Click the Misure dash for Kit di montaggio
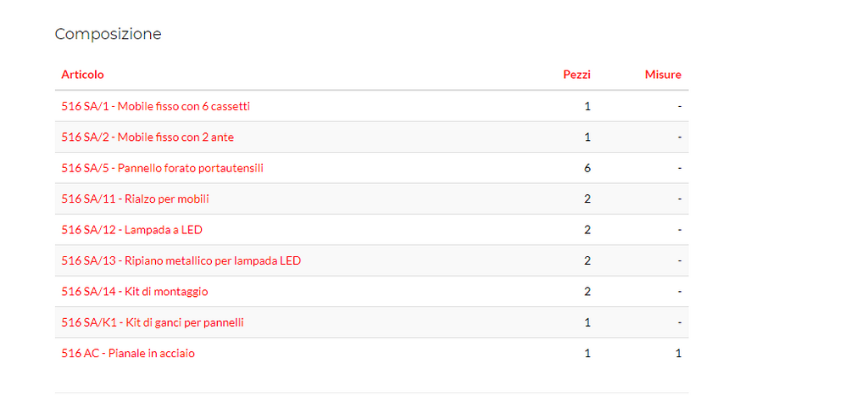The image size is (868, 414). pyautogui.click(x=679, y=292)
